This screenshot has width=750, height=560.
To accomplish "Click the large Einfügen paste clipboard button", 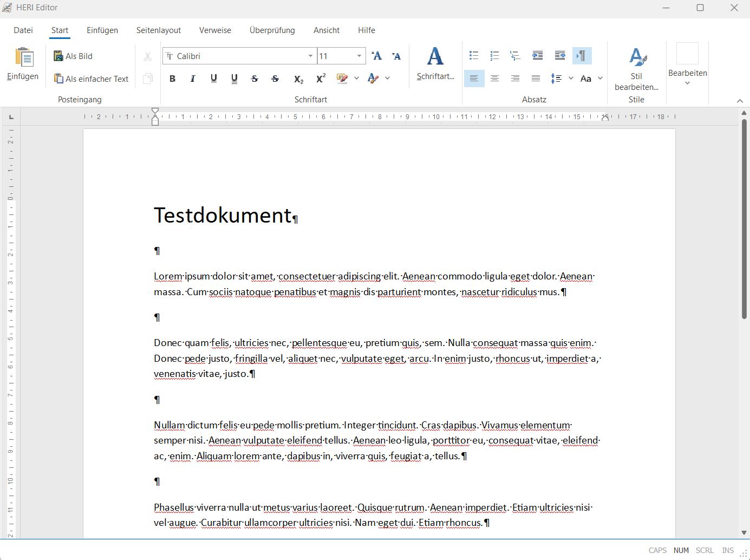I will tap(23, 64).
